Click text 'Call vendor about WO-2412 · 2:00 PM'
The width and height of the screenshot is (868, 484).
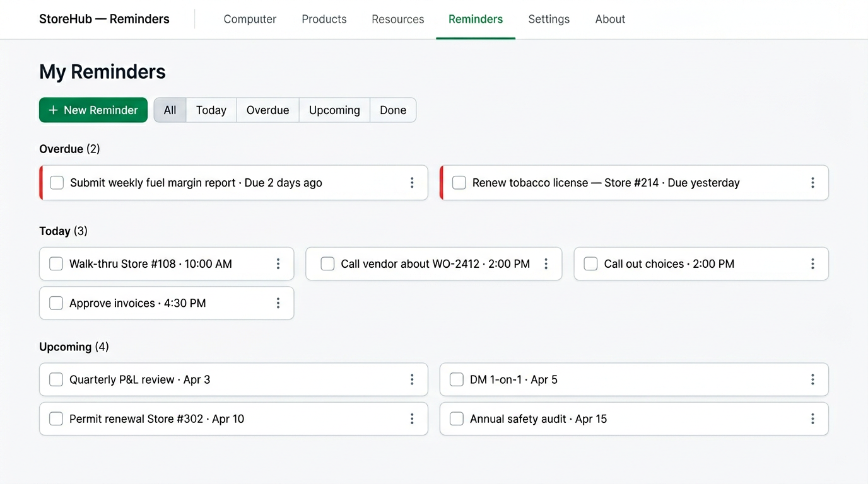click(x=435, y=264)
